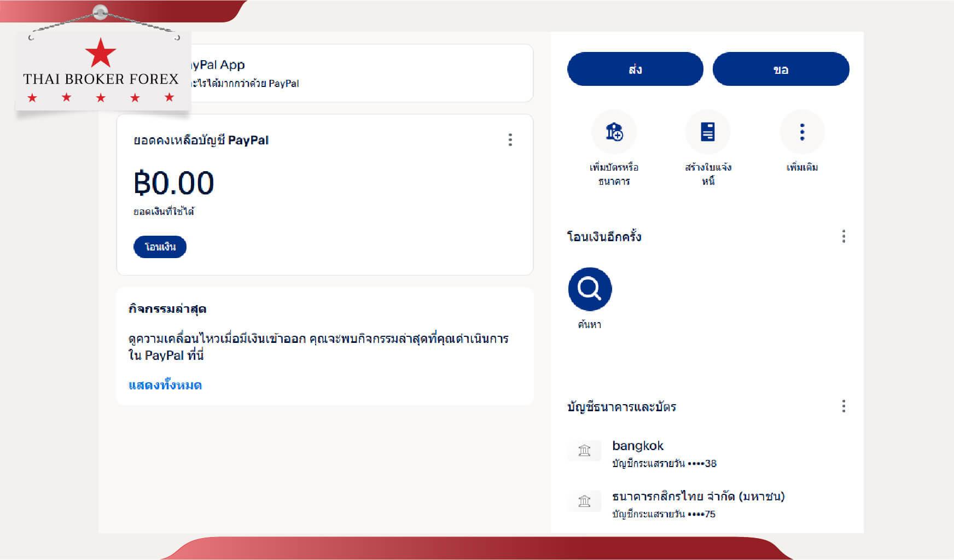954x560 pixels.
Task: Click the add card or bank icon
Action: pos(614,132)
